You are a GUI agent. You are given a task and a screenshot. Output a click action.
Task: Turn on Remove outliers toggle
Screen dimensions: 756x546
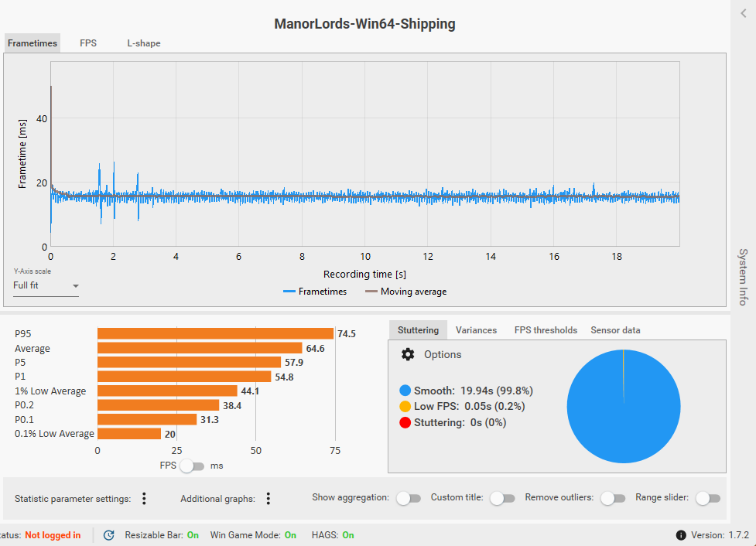pos(613,498)
